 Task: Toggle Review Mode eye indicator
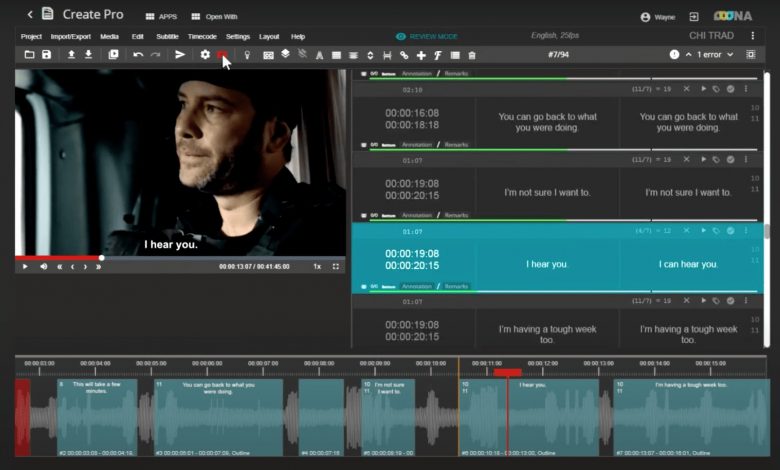[401, 36]
